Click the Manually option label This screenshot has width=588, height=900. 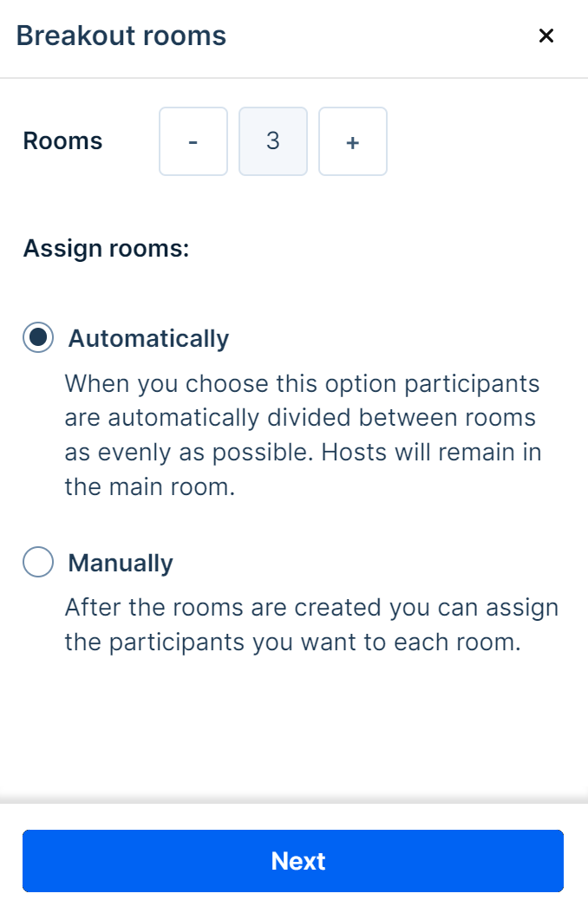121,563
